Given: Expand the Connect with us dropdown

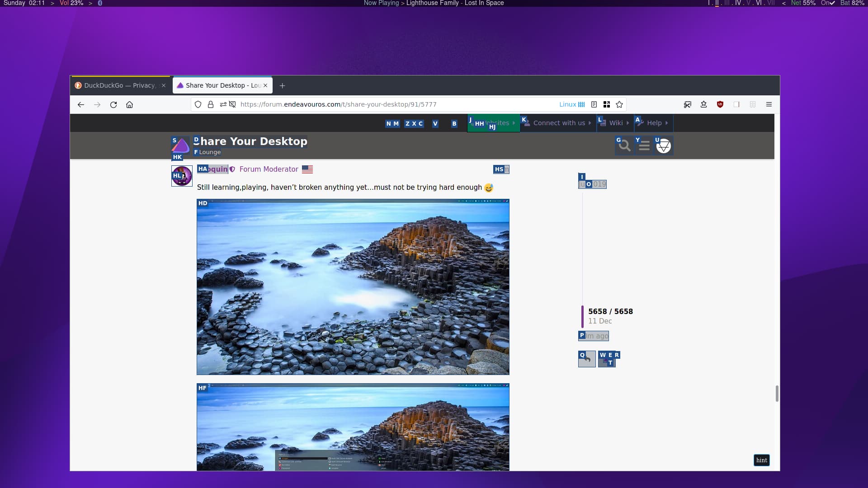Looking at the screenshot, I should point(559,122).
